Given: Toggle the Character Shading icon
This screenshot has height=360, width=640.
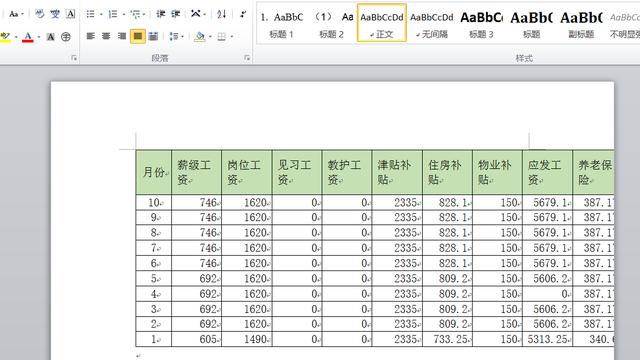Looking at the screenshot, I should 51,37.
